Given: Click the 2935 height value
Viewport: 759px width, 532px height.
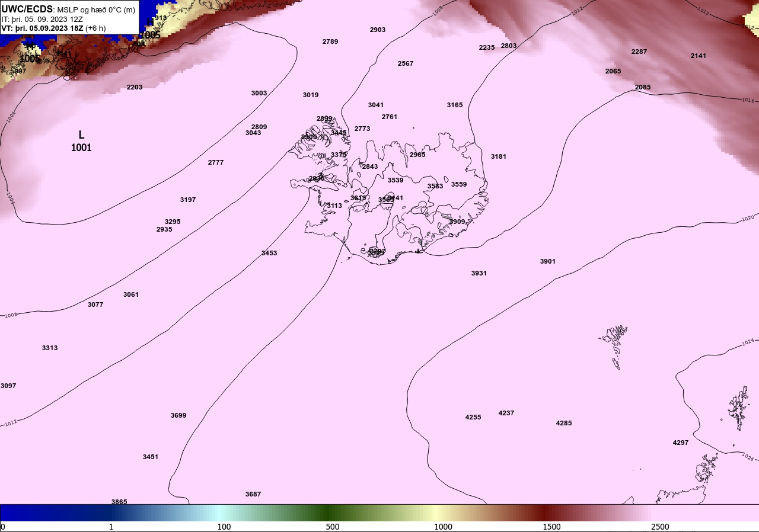Looking at the screenshot, I should [164, 229].
